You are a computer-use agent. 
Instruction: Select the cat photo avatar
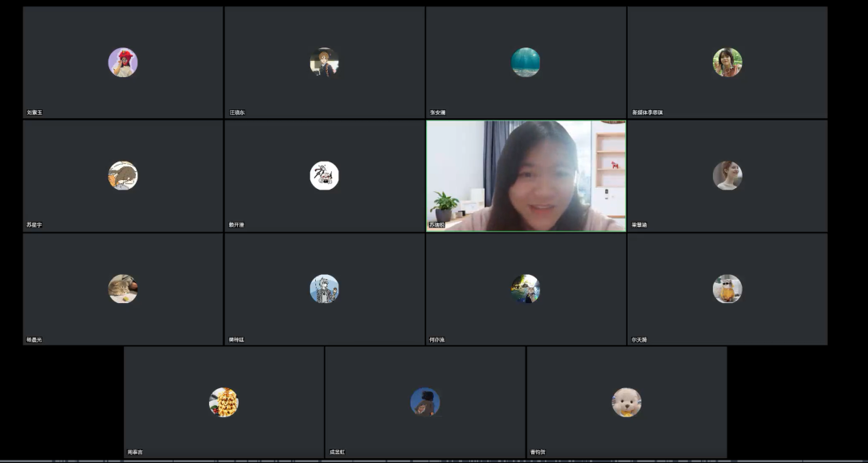point(123,289)
